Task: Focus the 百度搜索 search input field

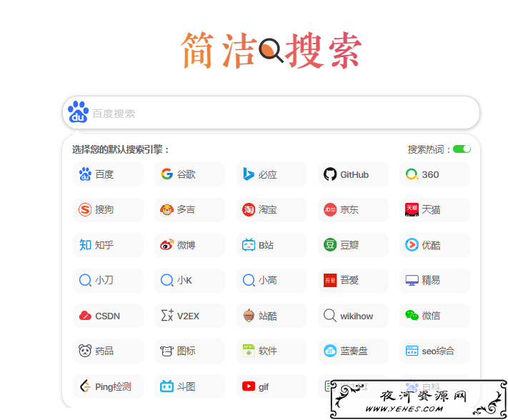Action: (x=271, y=113)
